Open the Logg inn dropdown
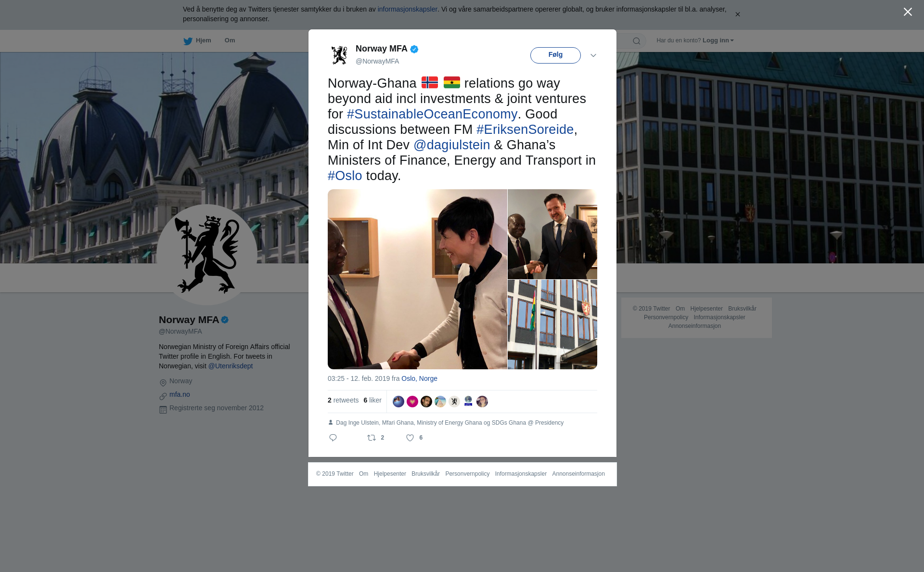 coord(718,40)
